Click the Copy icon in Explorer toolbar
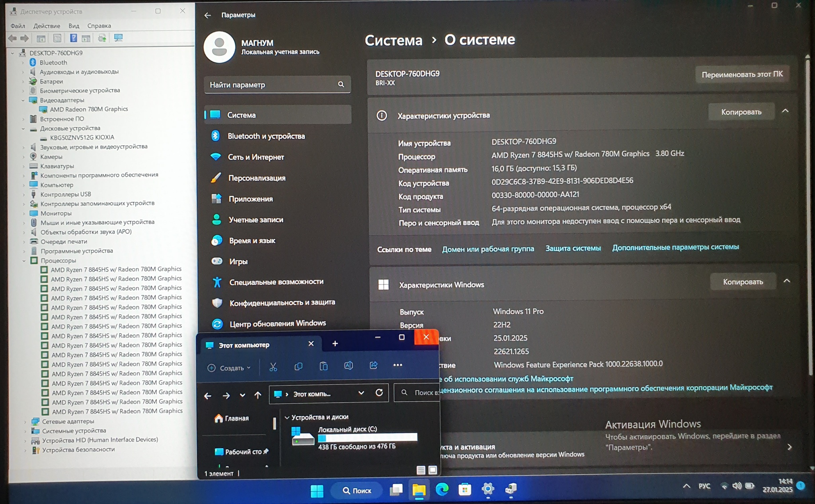Viewport: 815px width, 504px height. 298,366
